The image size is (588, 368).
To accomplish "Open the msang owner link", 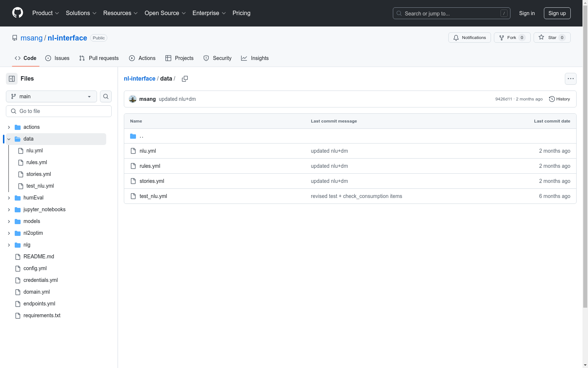I will pyautogui.click(x=32, y=38).
